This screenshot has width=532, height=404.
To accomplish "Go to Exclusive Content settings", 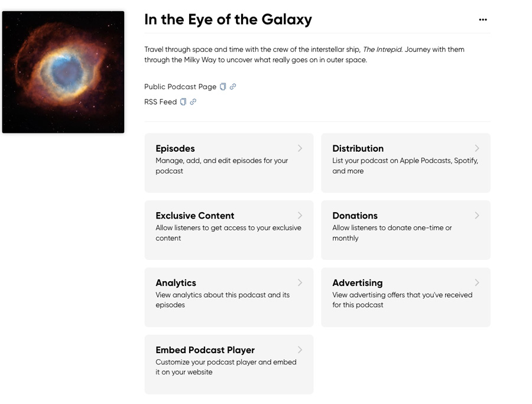I will click(x=229, y=230).
